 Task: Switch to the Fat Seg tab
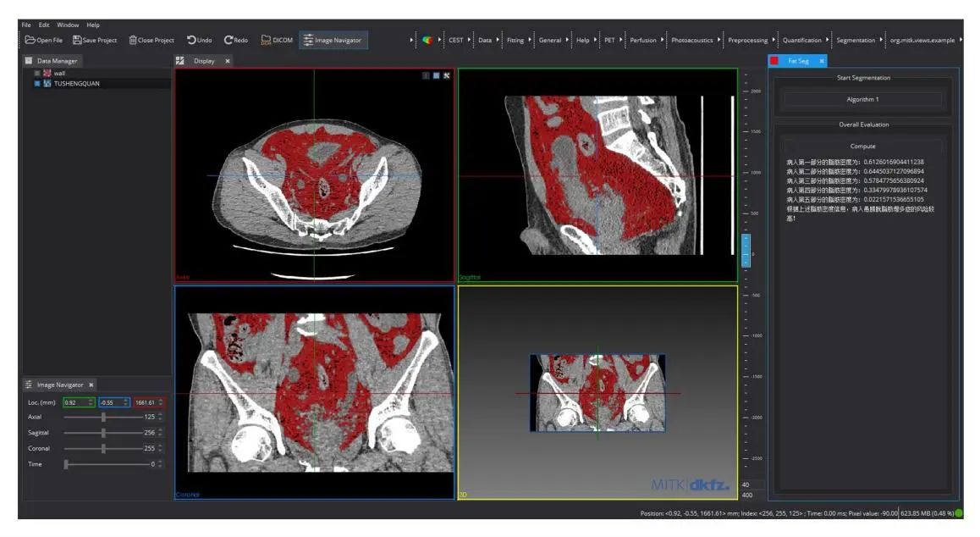coord(797,61)
